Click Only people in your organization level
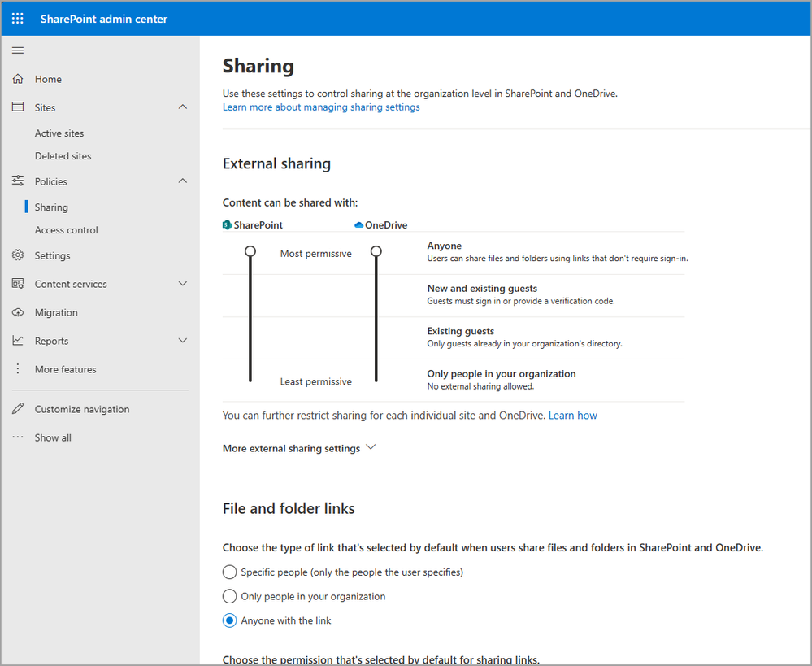The image size is (812, 666). click(502, 374)
